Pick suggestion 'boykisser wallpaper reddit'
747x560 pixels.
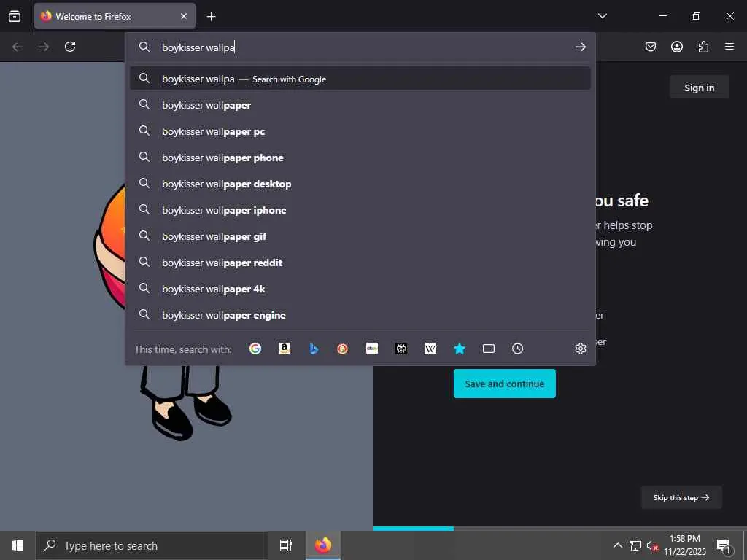[x=360, y=262]
